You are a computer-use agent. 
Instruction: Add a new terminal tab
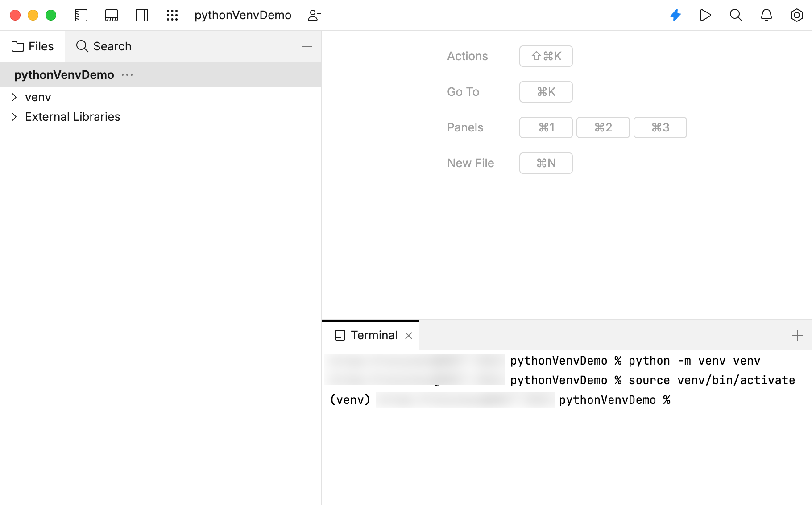click(797, 335)
